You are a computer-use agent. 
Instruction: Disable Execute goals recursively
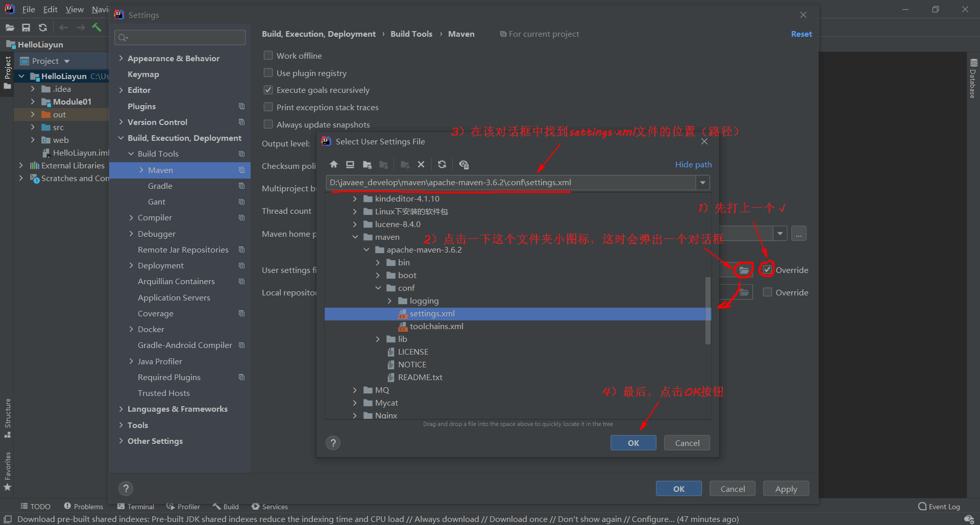268,90
